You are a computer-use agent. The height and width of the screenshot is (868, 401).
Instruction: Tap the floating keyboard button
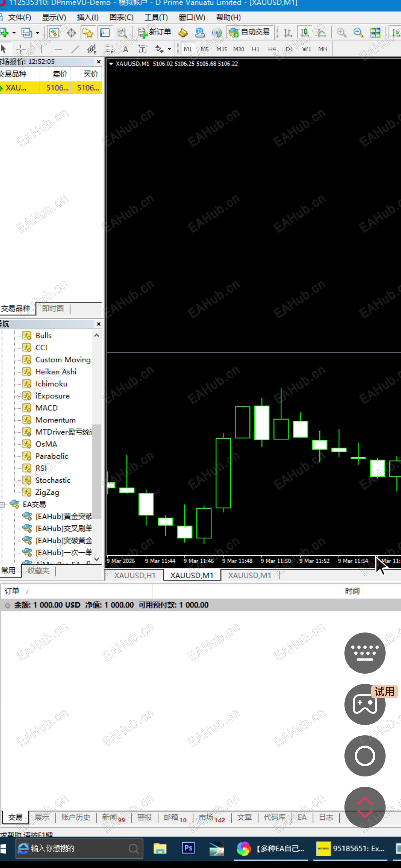coord(365,653)
